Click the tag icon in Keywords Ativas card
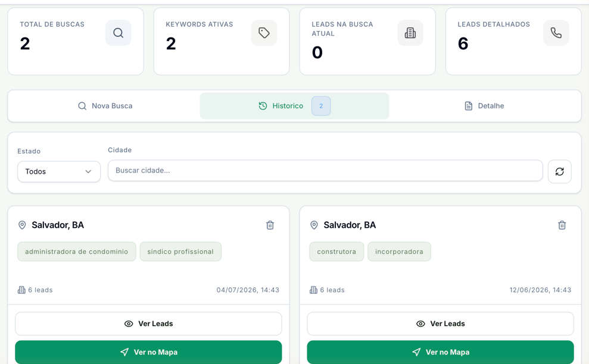The height and width of the screenshot is (364, 589). [264, 33]
